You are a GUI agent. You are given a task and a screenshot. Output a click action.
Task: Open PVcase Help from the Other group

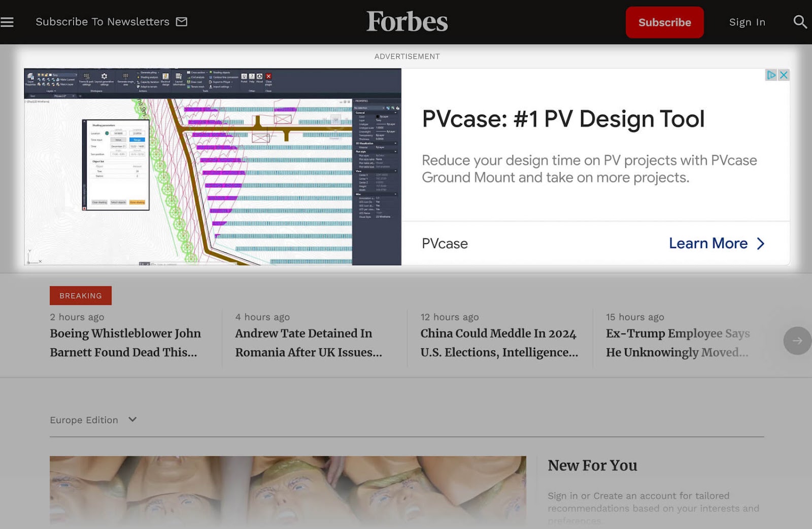pos(252,76)
